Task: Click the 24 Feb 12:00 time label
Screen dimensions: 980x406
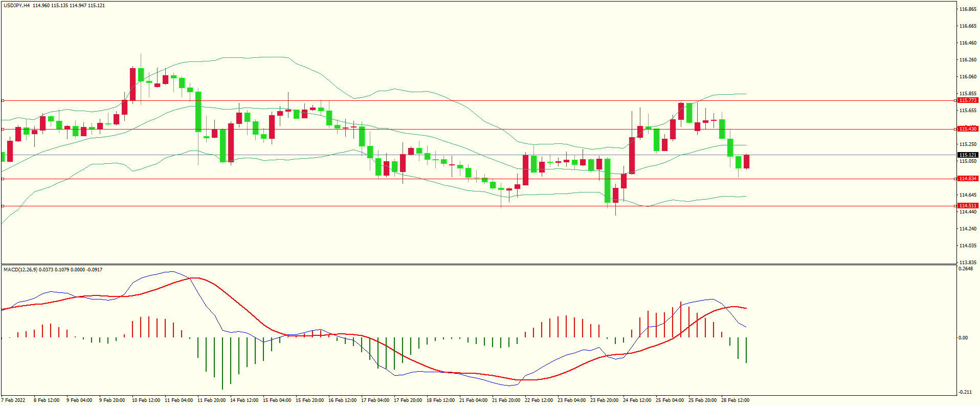Action: click(x=637, y=400)
